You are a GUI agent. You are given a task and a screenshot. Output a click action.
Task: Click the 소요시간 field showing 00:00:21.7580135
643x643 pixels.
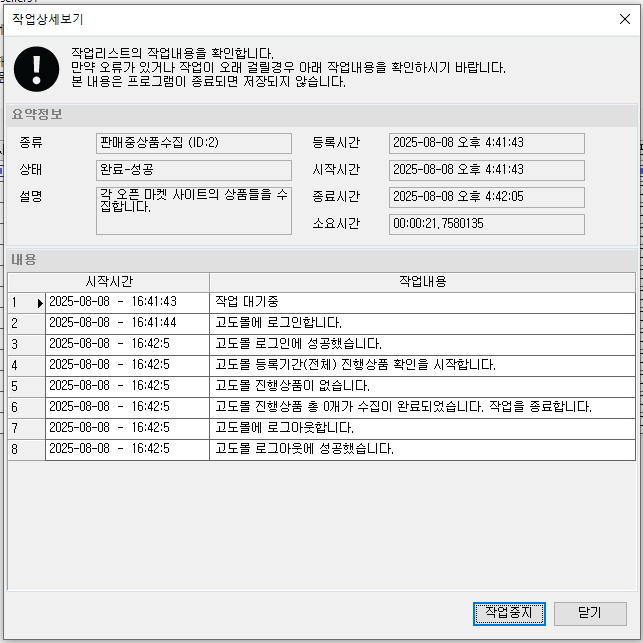tap(487, 224)
